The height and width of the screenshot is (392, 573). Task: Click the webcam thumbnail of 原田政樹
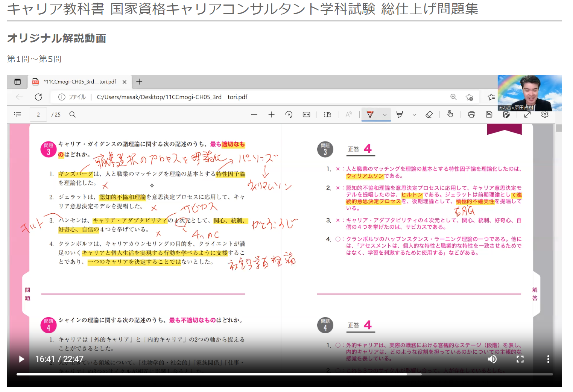click(530, 93)
